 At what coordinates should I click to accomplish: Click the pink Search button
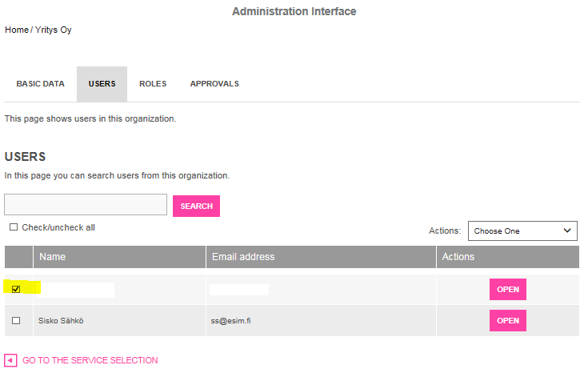(x=196, y=206)
